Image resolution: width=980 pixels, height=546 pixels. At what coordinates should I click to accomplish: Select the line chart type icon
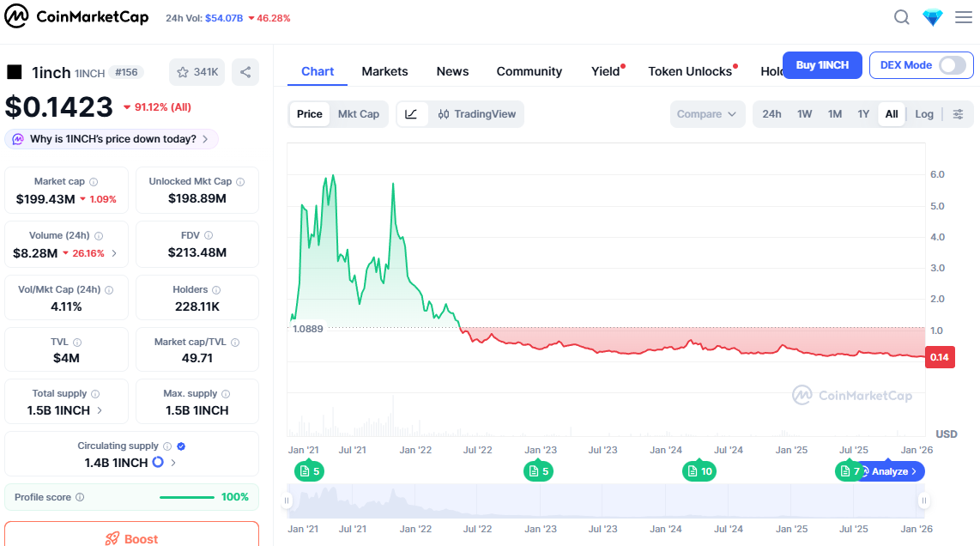(x=412, y=114)
